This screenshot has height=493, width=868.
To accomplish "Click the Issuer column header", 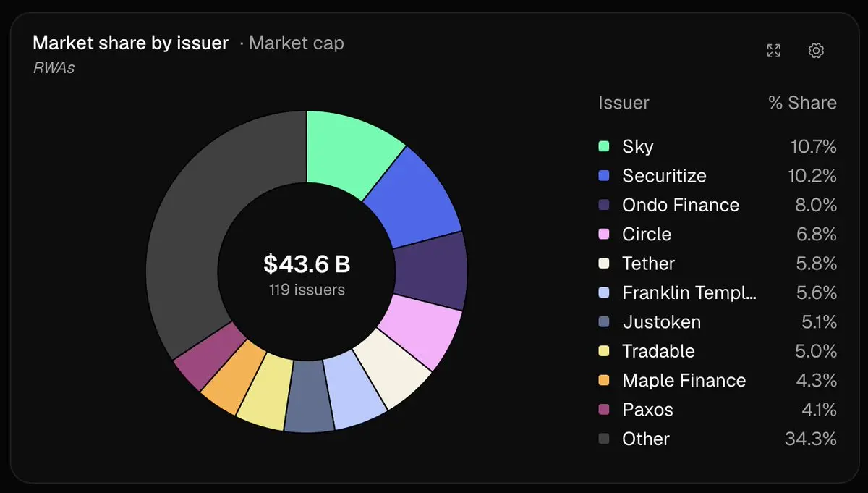I will [624, 103].
